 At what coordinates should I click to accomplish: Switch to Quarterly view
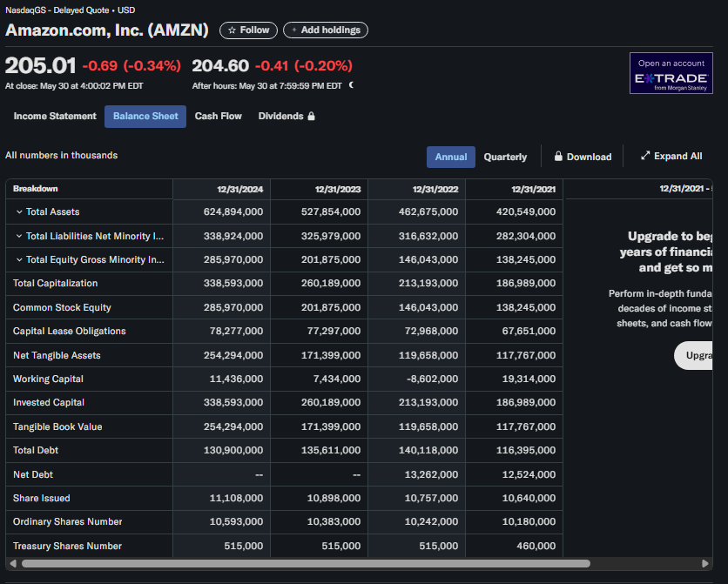tap(505, 157)
